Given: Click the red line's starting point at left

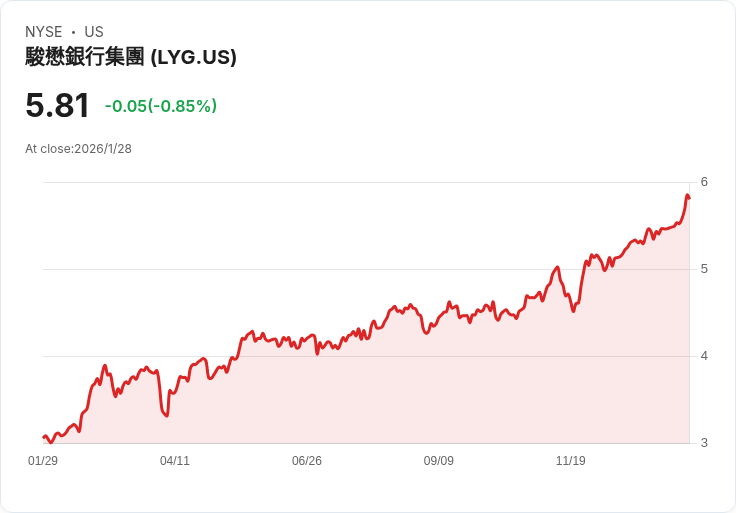Looking at the screenshot, I should coord(44,437).
